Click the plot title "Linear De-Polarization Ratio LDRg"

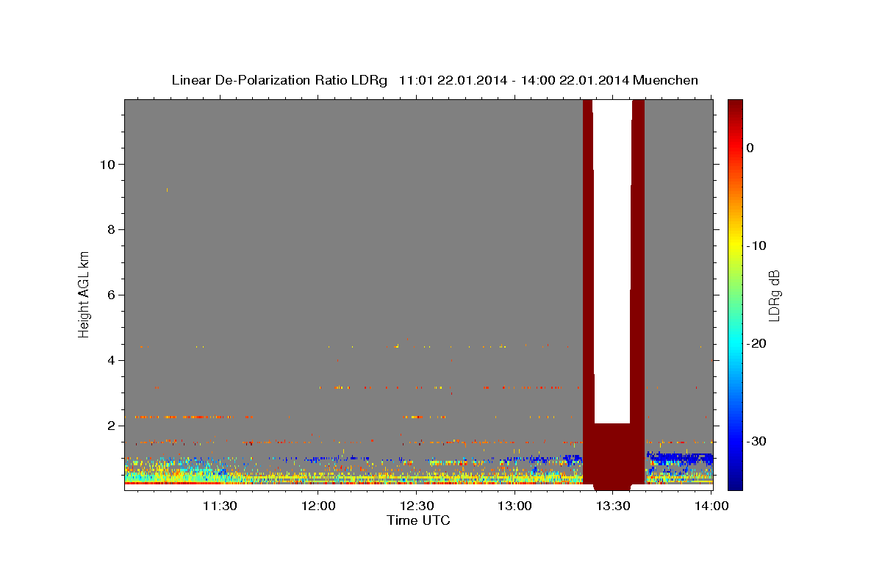(x=279, y=80)
